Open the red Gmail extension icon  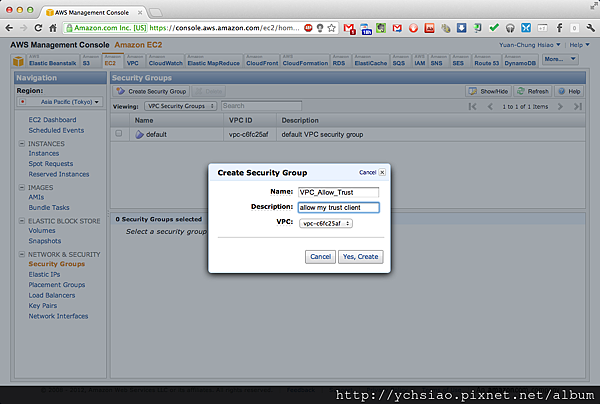(x=349, y=28)
